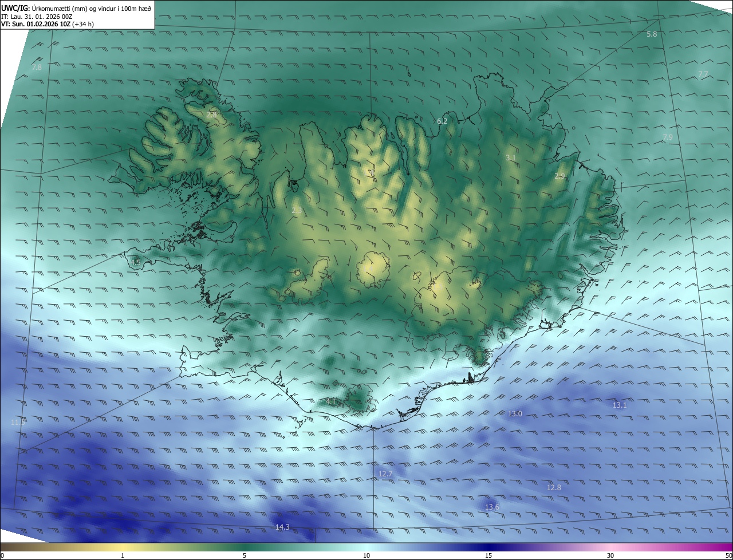Click the 15 tick on color scale
This screenshot has height=560, width=733.
click(x=488, y=555)
